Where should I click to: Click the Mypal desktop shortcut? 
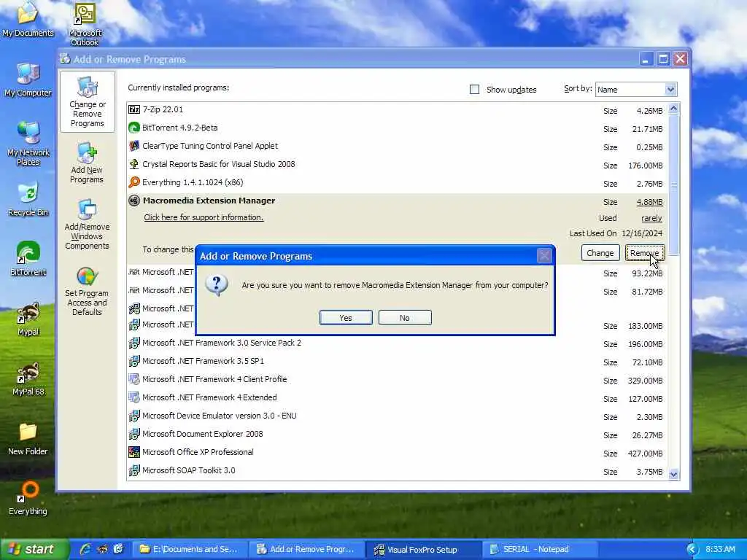pos(28,319)
